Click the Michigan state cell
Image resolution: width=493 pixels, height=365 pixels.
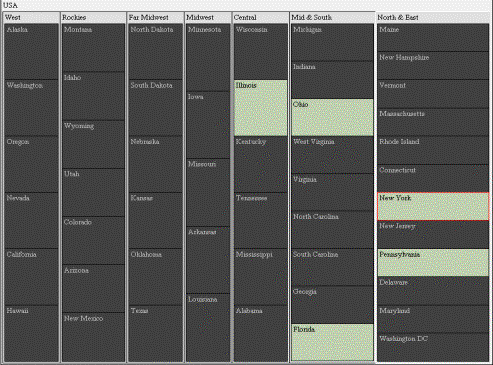pos(332,42)
